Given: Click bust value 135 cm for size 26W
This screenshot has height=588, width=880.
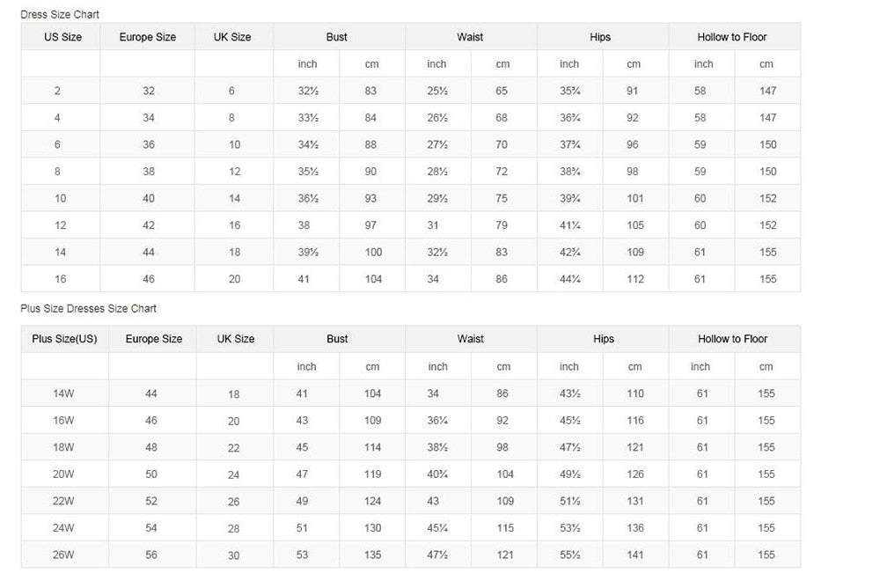Looking at the screenshot, I should pos(373,555).
